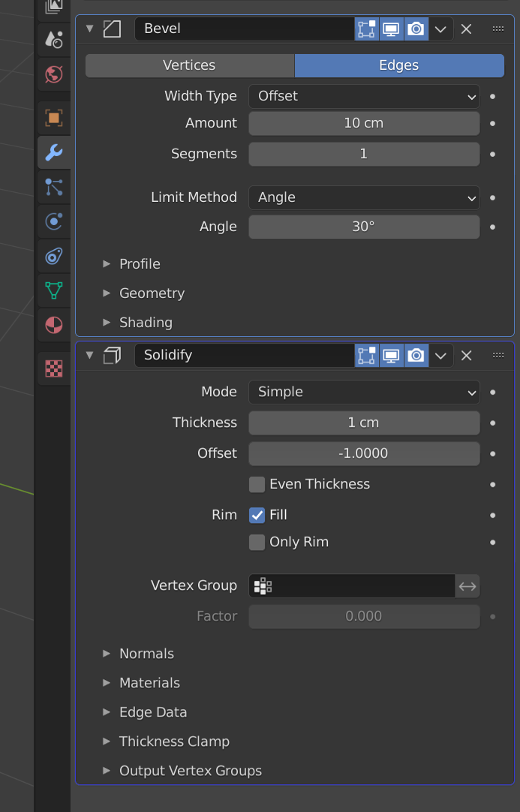Click the Bevel modifier type icon

pyautogui.click(x=112, y=29)
